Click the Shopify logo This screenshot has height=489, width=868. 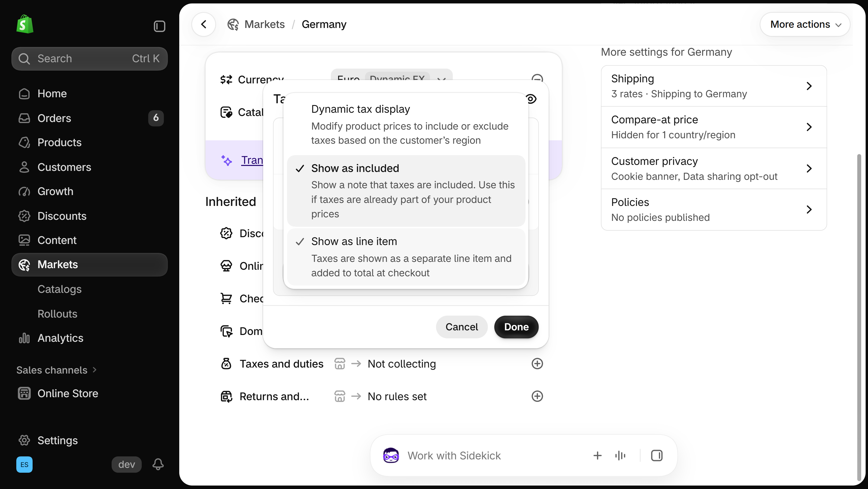pyautogui.click(x=25, y=24)
